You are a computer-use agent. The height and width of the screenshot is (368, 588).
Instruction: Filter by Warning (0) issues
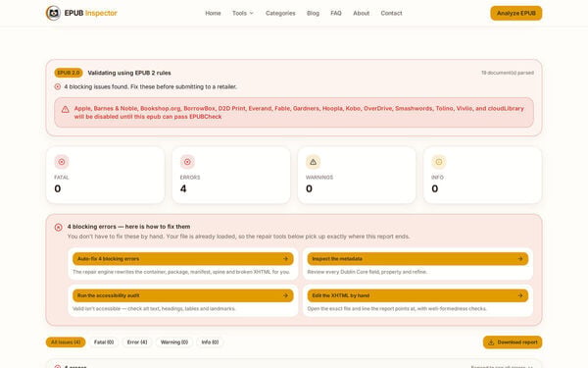point(174,342)
